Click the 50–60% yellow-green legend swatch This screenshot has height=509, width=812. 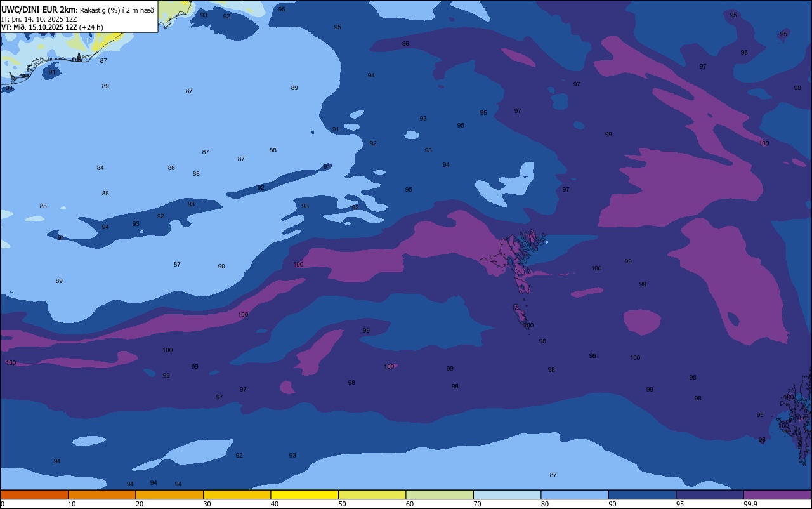point(372,494)
